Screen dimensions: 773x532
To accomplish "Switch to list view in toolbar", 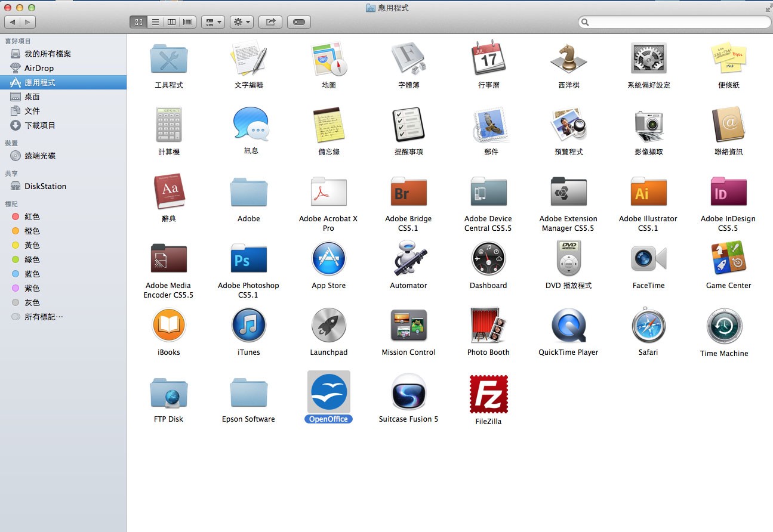I will pyautogui.click(x=155, y=22).
